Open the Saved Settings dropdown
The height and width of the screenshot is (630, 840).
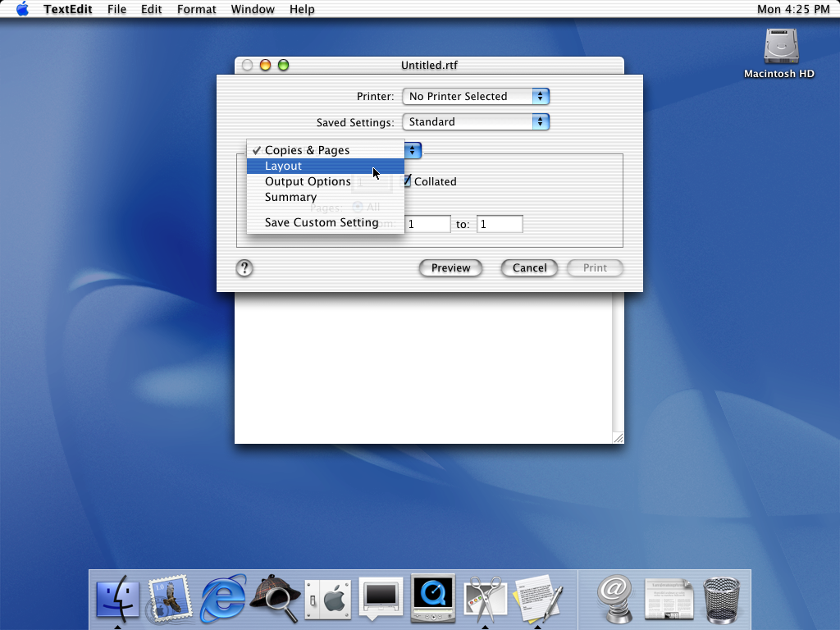tap(475, 121)
